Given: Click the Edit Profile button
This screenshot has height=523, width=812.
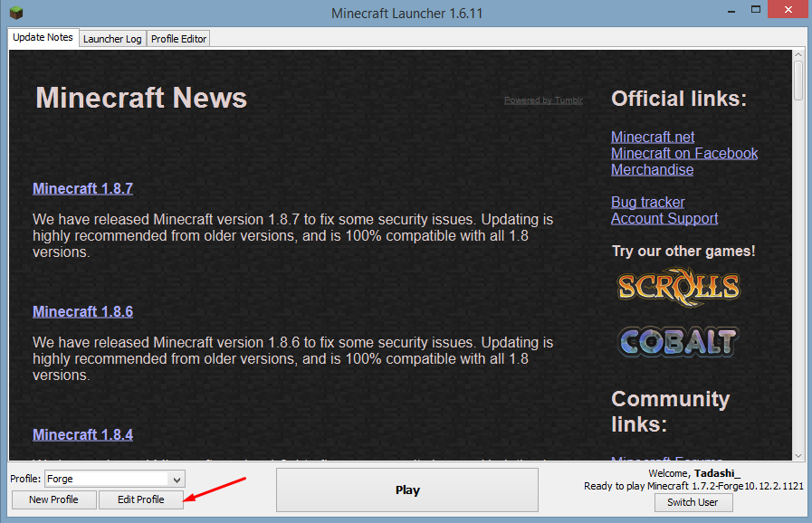Looking at the screenshot, I should coord(141,499).
